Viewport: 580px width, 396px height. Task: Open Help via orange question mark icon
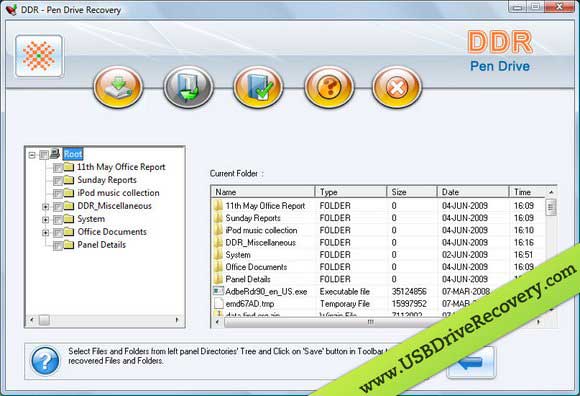pyautogui.click(x=329, y=87)
